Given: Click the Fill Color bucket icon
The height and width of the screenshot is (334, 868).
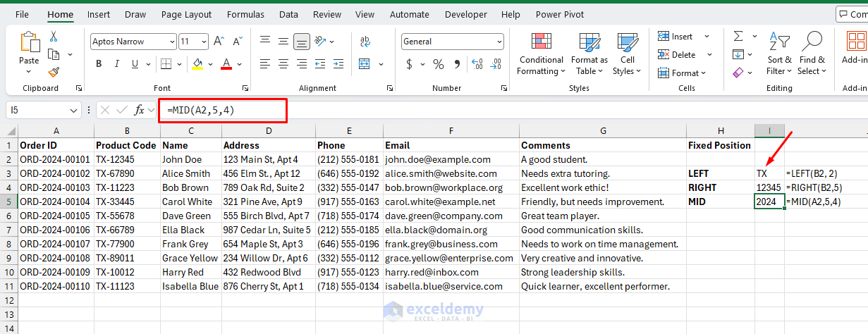Looking at the screenshot, I should tap(197, 64).
